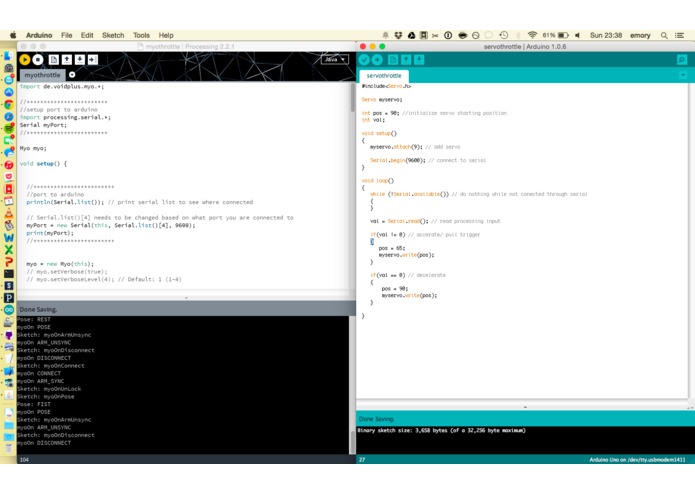Open the Apple menu
Viewport: 695px width, 494px height.
(x=13, y=35)
